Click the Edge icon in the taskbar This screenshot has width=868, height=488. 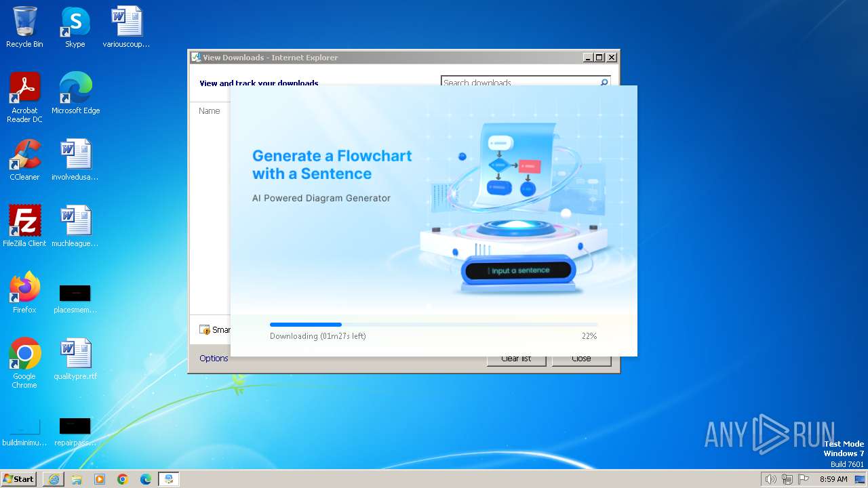(146, 479)
